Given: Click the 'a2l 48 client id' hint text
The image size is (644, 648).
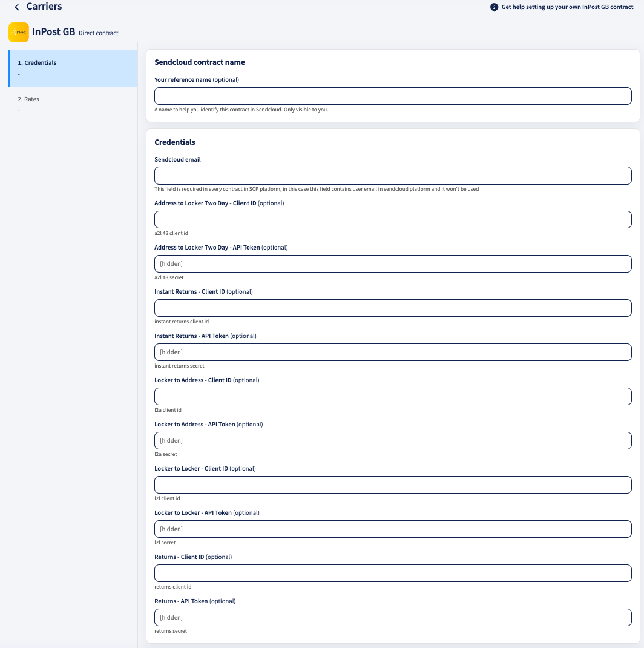Looking at the screenshot, I should click(171, 233).
